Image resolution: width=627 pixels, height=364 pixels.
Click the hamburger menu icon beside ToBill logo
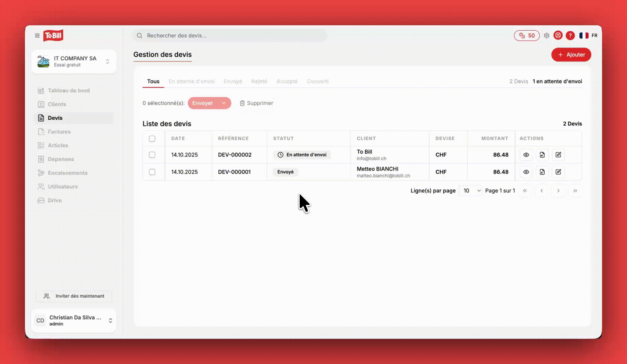37,36
